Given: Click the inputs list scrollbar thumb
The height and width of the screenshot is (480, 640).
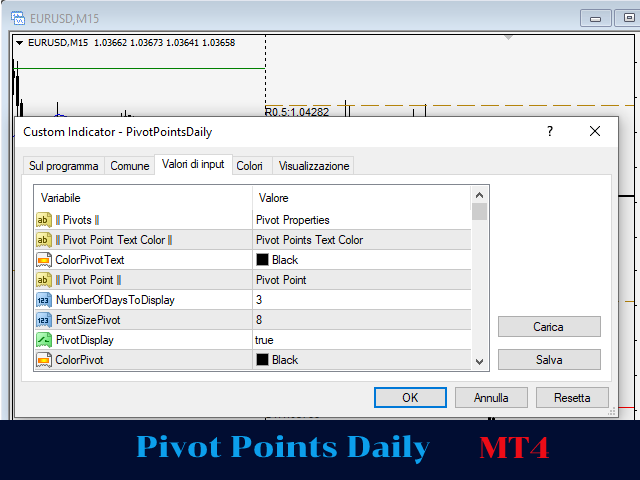Looking at the screenshot, I should click(x=480, y=211).
